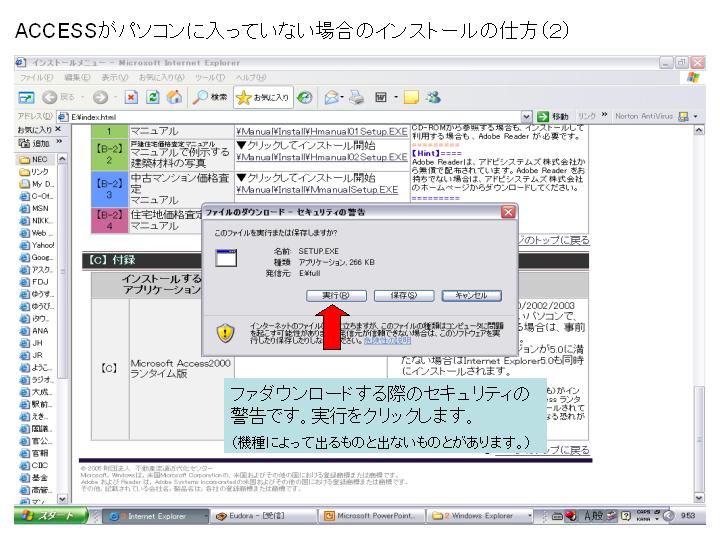Click the Windows スタート Start button

[51, 516]
